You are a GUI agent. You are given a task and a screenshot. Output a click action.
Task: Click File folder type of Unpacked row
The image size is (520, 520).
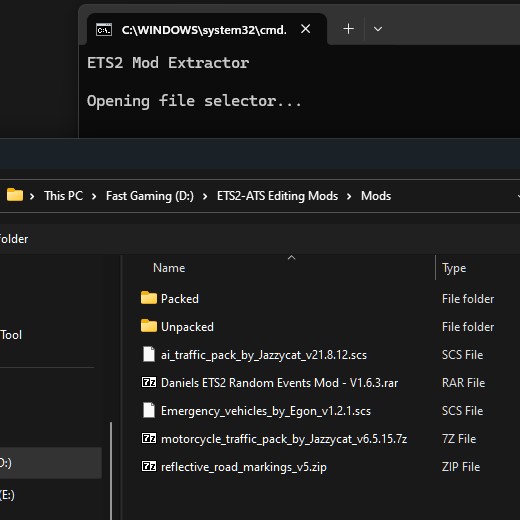[468, 327]
